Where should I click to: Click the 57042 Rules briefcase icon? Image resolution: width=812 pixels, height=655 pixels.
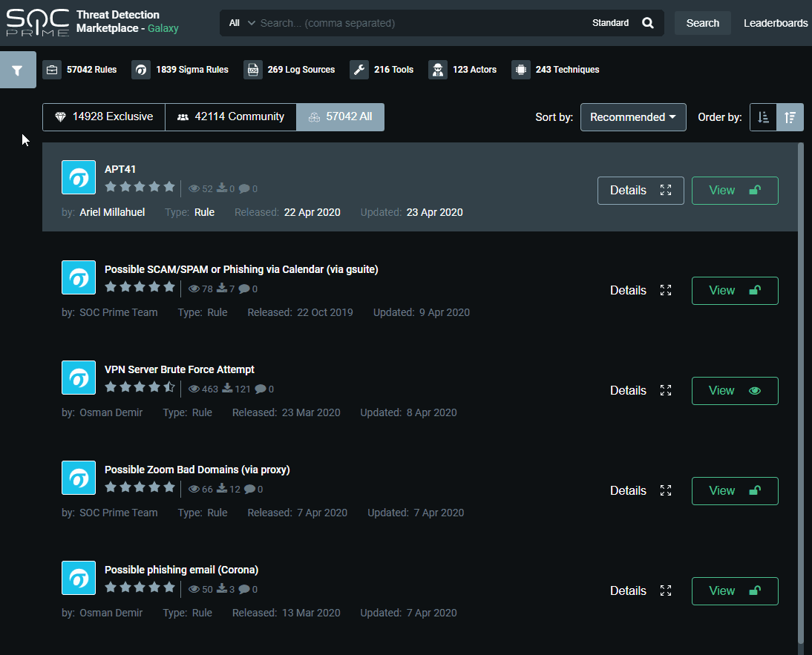(x=52, y=70)
